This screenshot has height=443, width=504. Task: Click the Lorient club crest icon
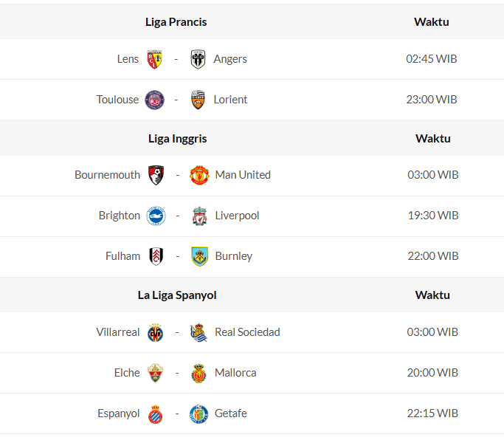198,100
